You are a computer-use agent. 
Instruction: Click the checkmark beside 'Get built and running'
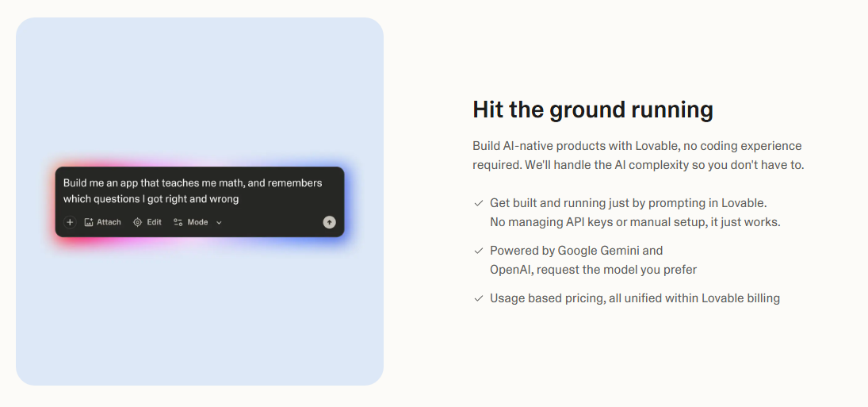pos(478,203)
